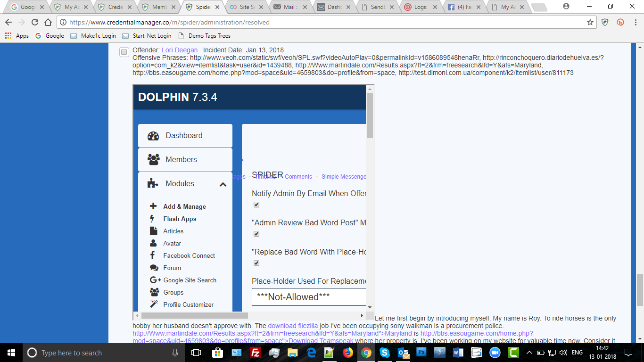Click the Modules puzzle-piece icon
Screen dimensions: 644x362
click(x=153, y=184)
